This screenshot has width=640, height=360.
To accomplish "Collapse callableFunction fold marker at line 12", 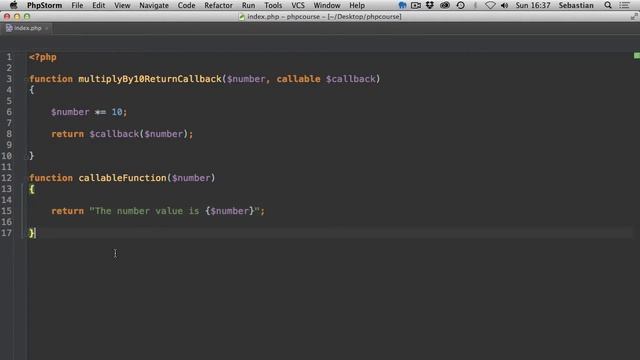I will (x=26, y=178).
